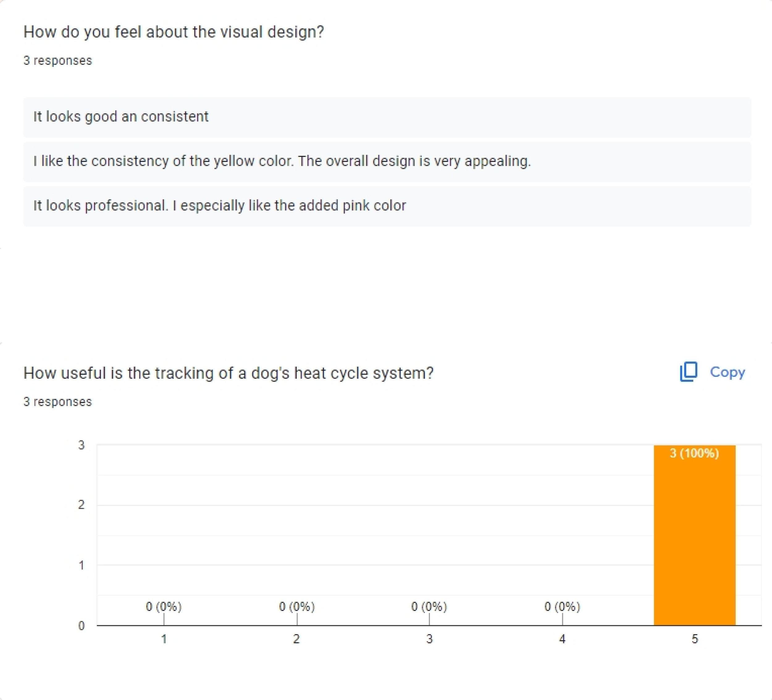
Task: Click the dog's heat cycle question heading
Action: coord(228,373)
